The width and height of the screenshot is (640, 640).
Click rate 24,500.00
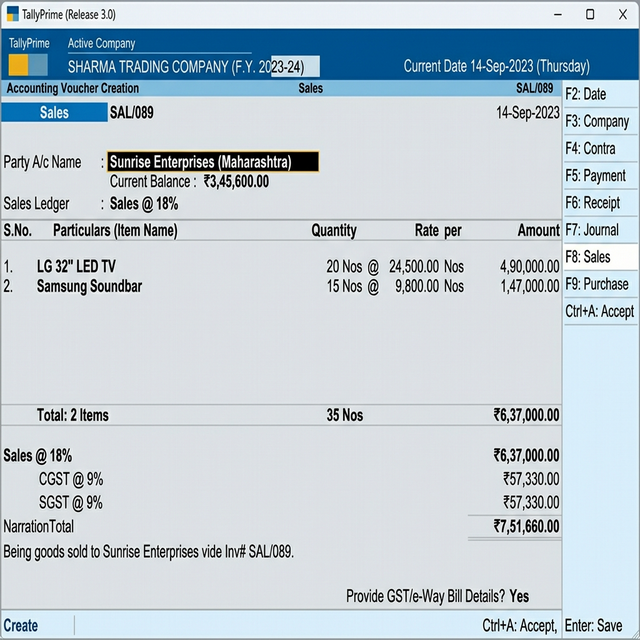(x=414, y=267)
